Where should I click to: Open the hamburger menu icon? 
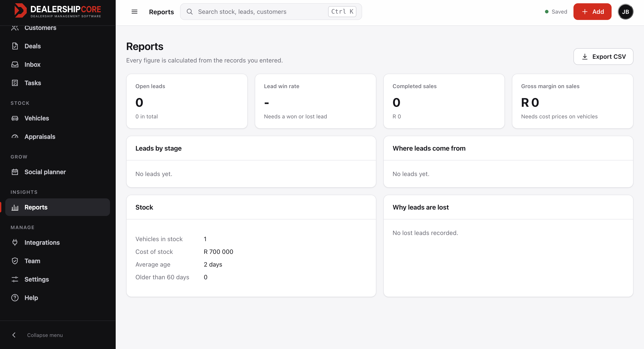(x=134, y=12)
